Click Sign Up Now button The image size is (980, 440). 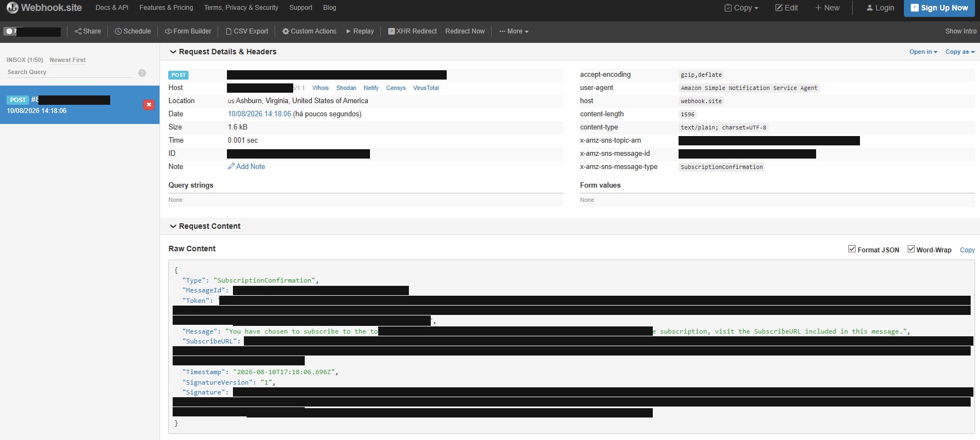[x=939, y=8]
